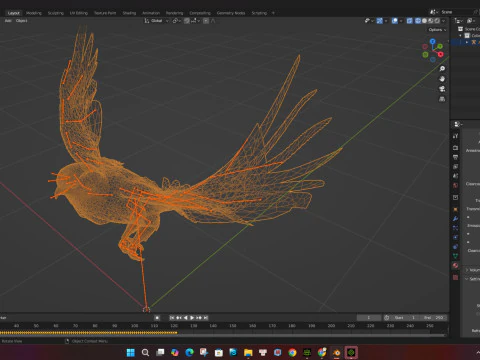
Task: Switch perspective/orthographic grid icon
Action: [x=442, y=99]
